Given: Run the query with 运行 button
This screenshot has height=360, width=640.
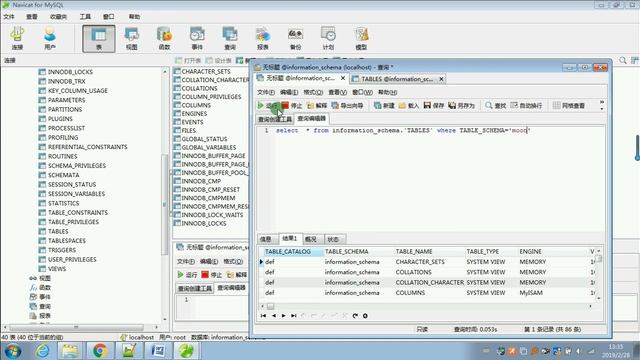Looking at the screenshot, I should 268,105.
